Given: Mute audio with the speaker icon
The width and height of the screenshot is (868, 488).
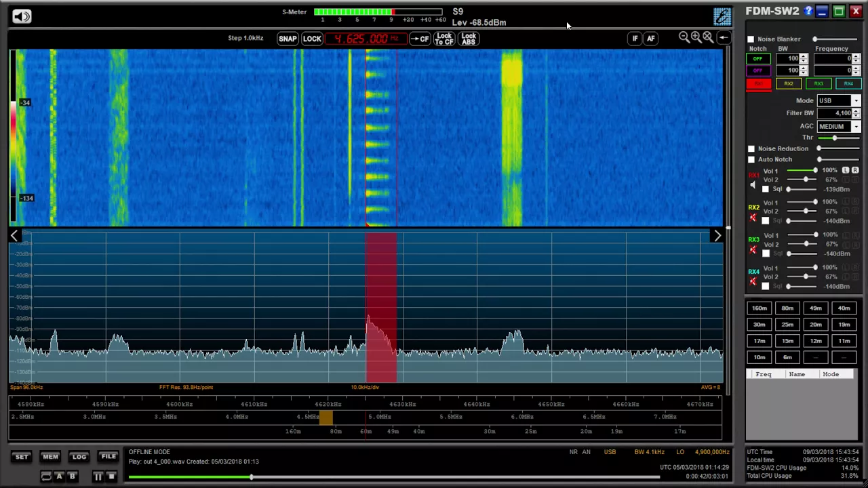Looking at the screenshot, I should click(22, 16).
